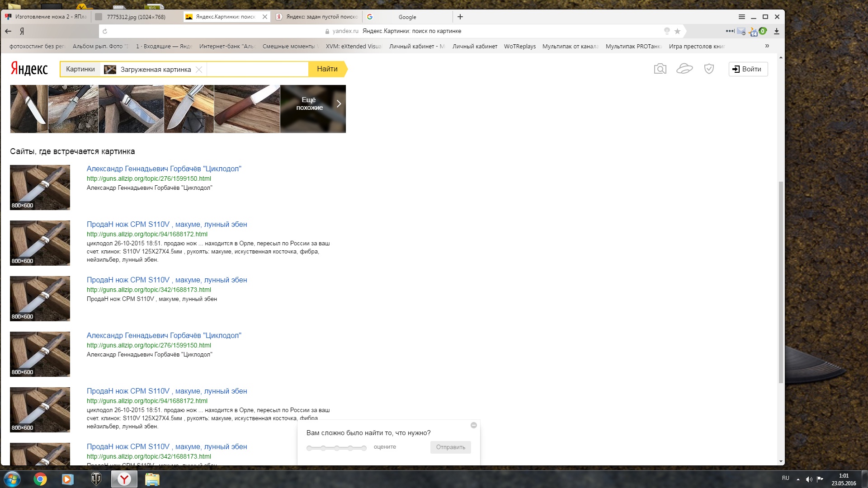Image resolution: width=868 pixels, height=488 pixels.
Task: Expand the bookmarks bar overflow chevron
Action: [x=767, y=46]
